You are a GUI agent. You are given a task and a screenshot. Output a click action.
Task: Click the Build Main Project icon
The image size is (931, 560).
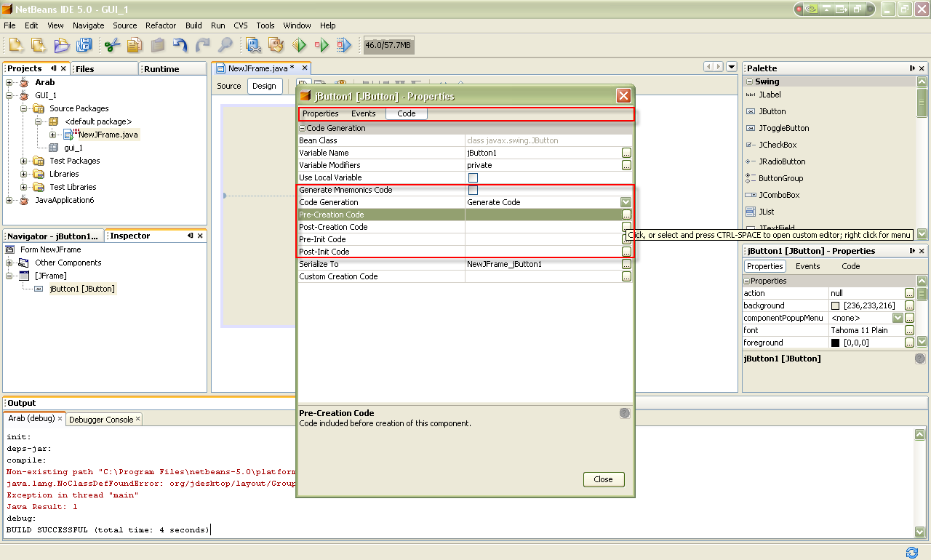pos(253,45)
